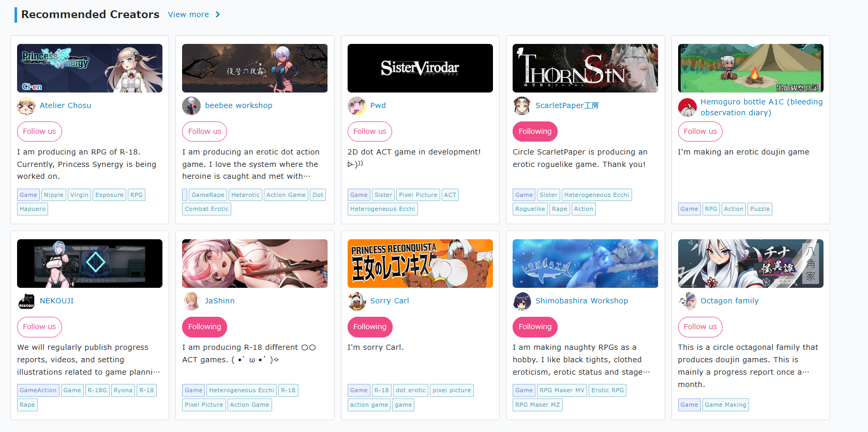Click the NEKOUJI avatar icon

point(26,301)
